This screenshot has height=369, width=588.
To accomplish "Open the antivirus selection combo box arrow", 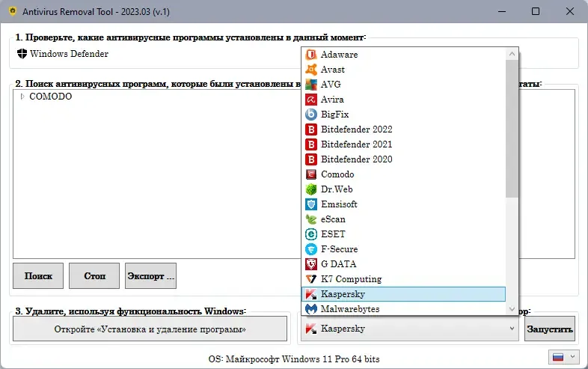I will click(512, 329).
